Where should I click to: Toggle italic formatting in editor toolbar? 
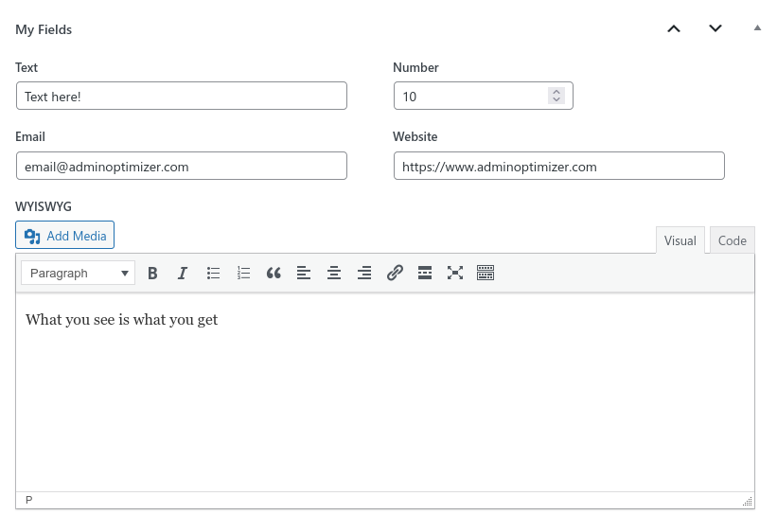pyautogui.click(x=183, y=274)
